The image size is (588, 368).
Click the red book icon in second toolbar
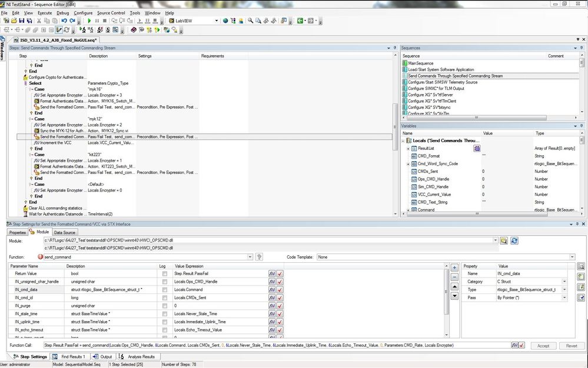134,30
